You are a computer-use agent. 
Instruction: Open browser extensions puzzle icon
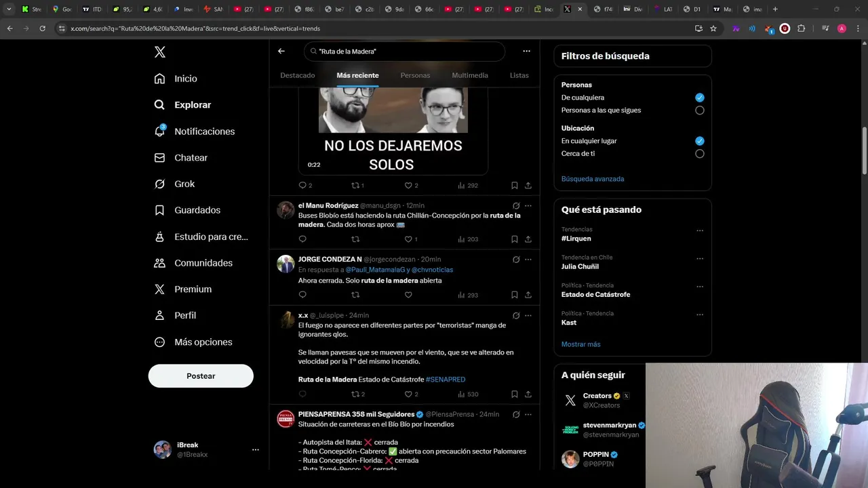(x=802, y=28)
